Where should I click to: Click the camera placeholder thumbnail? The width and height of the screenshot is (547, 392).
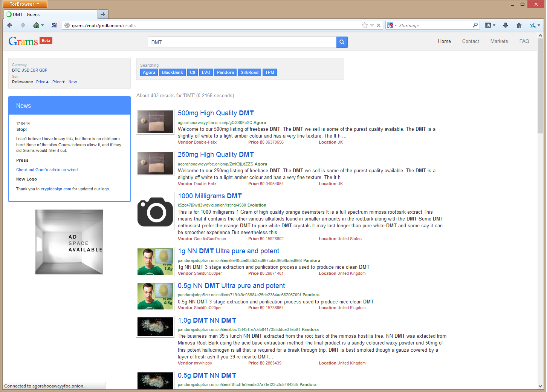pos(155,212)
